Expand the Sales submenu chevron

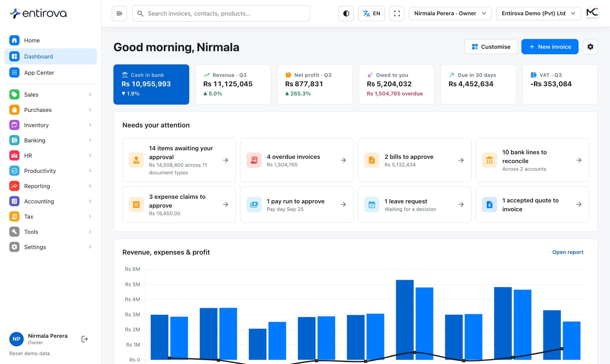(90, 95)
